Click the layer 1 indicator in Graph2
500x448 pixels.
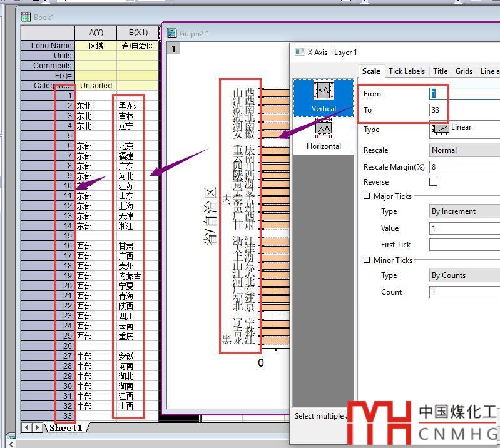click(x=173, y=49)
